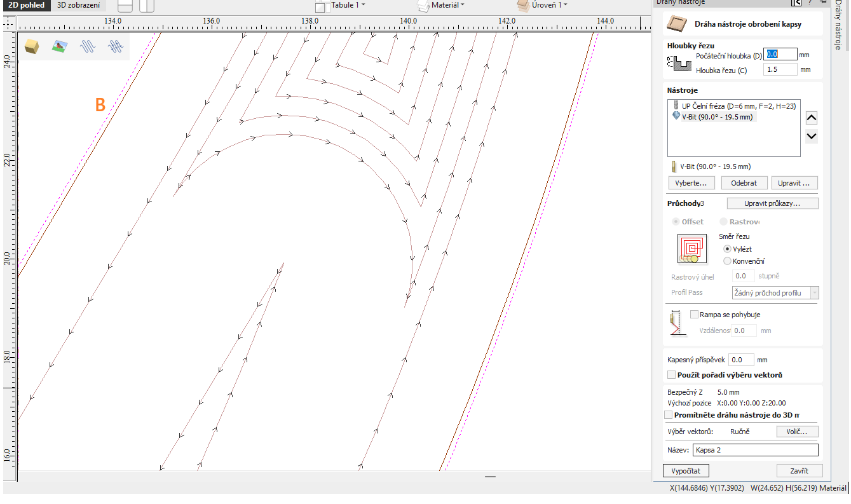The image size is (851, 504).
Task: Select the Konvenční cut direction
Action: click(x=727, y=261)
